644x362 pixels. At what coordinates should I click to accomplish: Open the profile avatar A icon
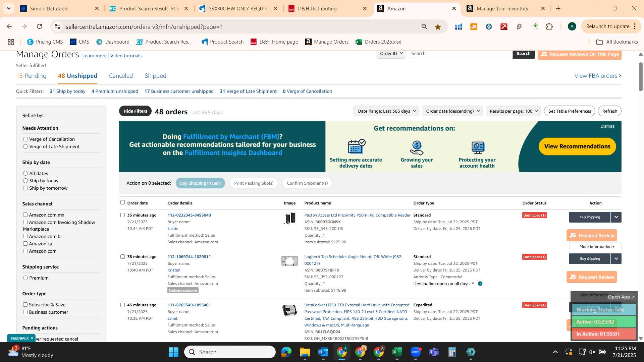pos(572,26)
